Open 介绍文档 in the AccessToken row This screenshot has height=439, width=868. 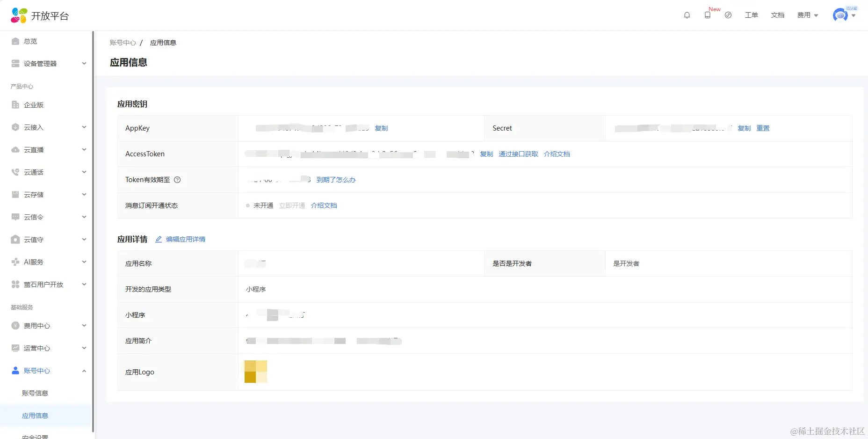pyautogui.click(x=557, y=154)
